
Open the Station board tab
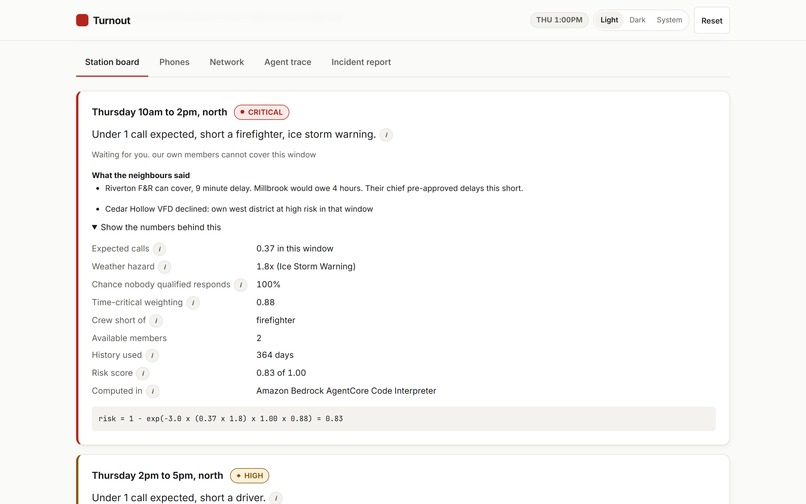pyautogui.click(x=112, y=62)
